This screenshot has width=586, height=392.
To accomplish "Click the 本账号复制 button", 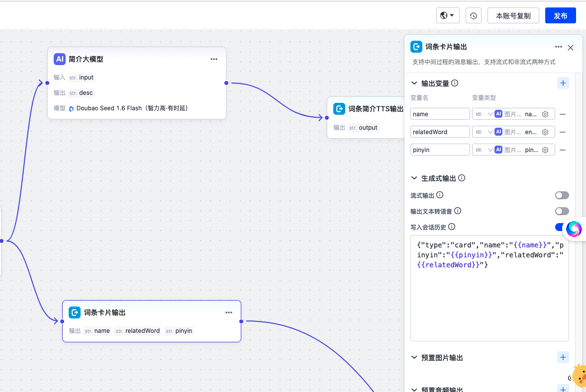I will click(x=513, y=16).
